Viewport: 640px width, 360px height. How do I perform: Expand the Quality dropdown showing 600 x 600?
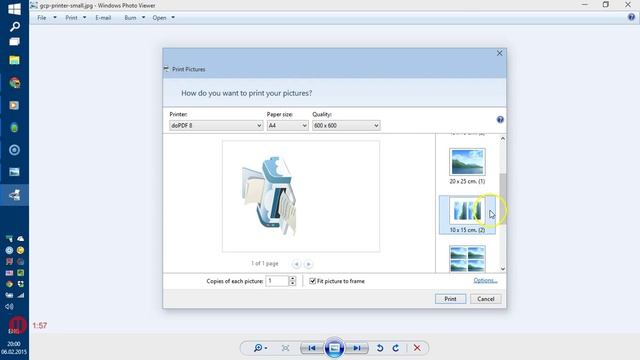[x=346, y=126]
